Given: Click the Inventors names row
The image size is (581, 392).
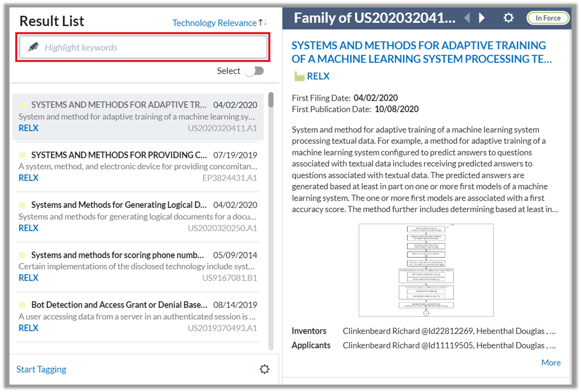Looking at the screenshot, I should click(x=449, y=331).
